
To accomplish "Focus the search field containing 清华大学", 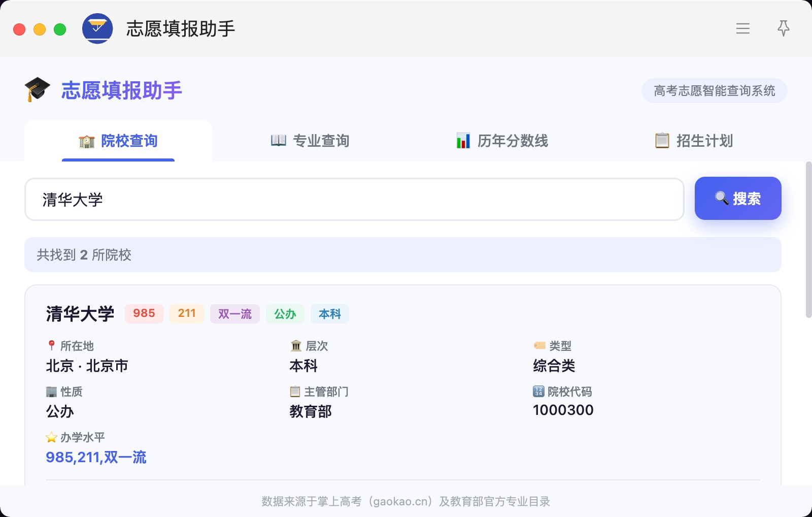I will tap(354, 199).
